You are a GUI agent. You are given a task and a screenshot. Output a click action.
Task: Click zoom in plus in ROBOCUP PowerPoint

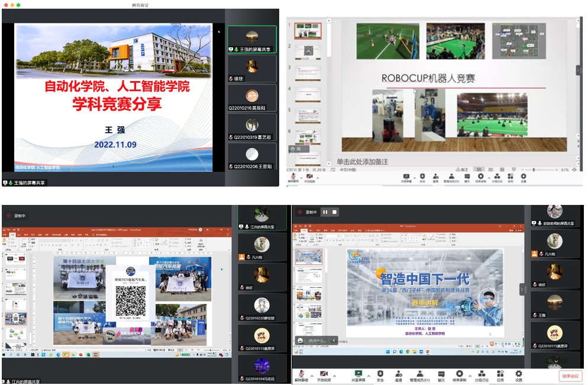557,170
